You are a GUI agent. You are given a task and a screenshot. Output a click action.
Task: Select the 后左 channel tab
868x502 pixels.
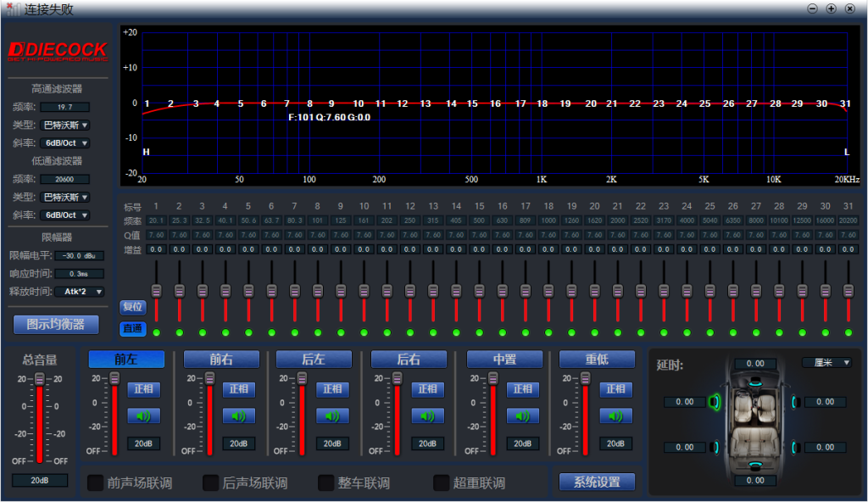[314, 359]
